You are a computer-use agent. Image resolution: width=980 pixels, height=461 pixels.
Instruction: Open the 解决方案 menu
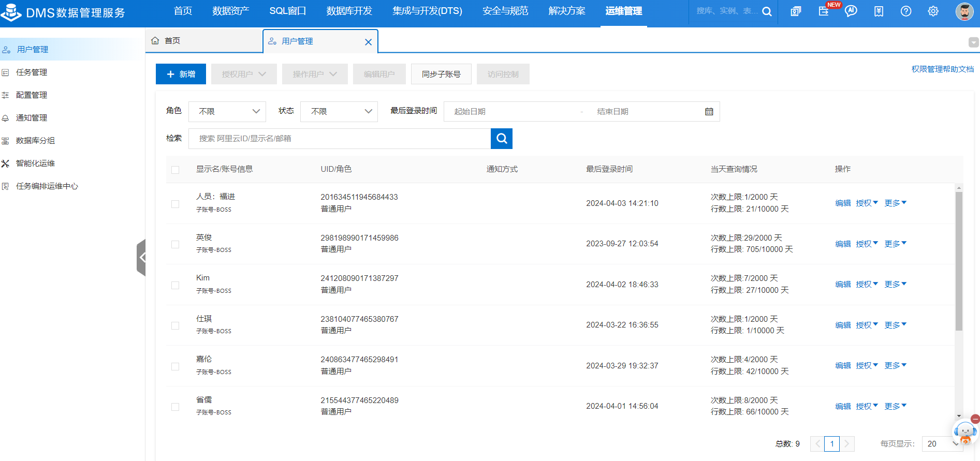pos(567,11)
